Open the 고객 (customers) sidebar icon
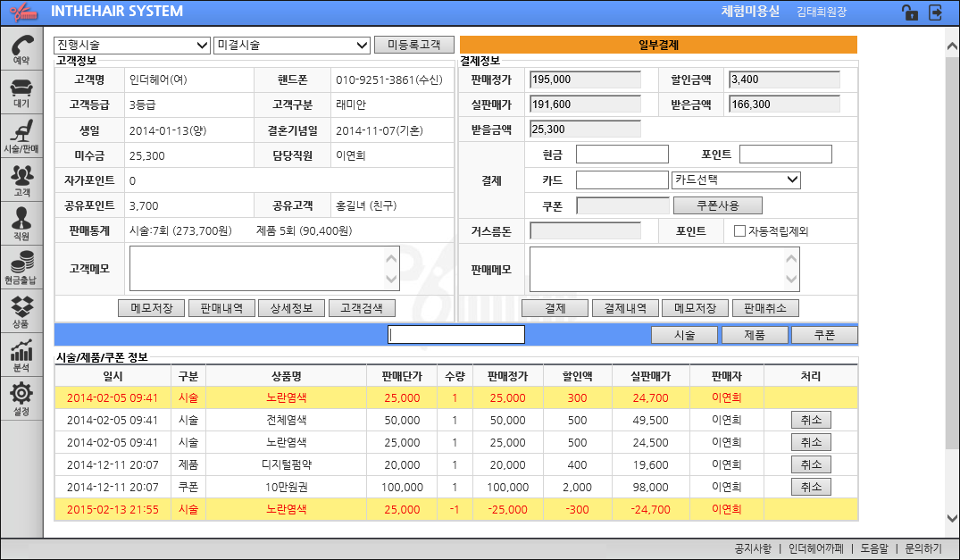960x560 pixels. [x=21, y=180]
